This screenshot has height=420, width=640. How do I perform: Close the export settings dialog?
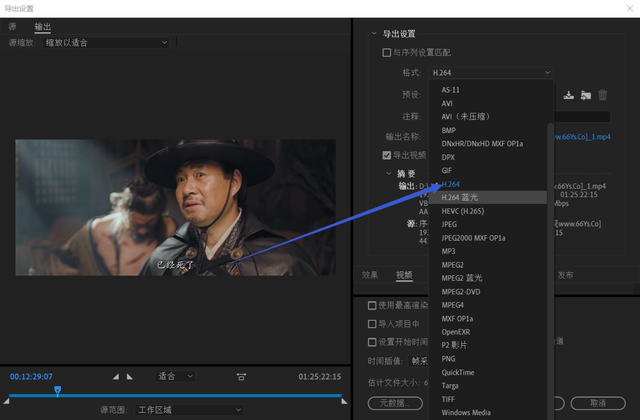pos(630,8)
